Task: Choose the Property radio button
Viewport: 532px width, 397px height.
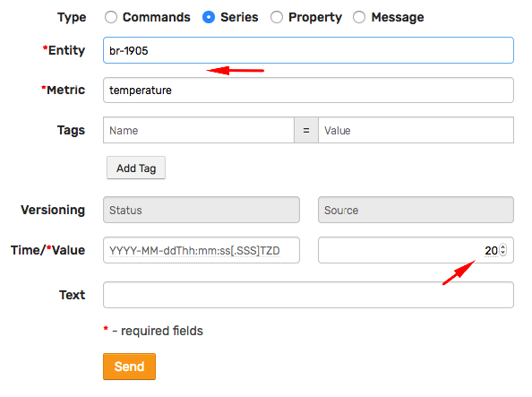Action: [277, 17]
